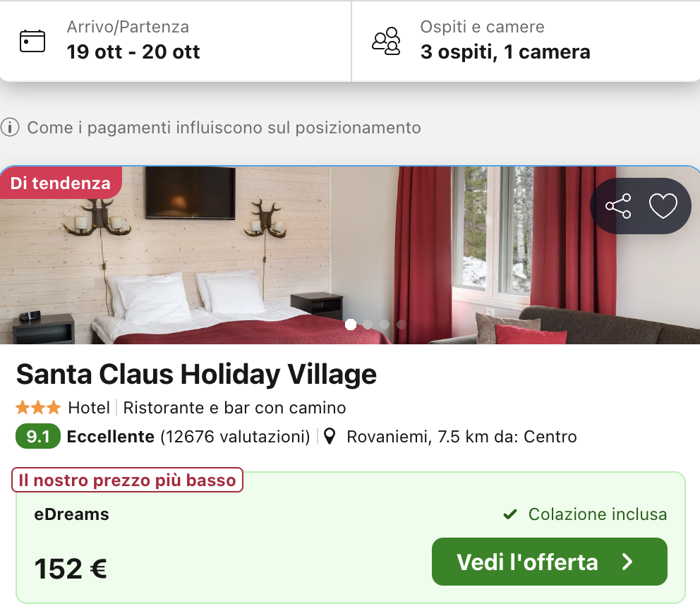The width and height of the screenshot is (700, 611).
Task: Click the eDreams provider name
Action: [71, 514]
